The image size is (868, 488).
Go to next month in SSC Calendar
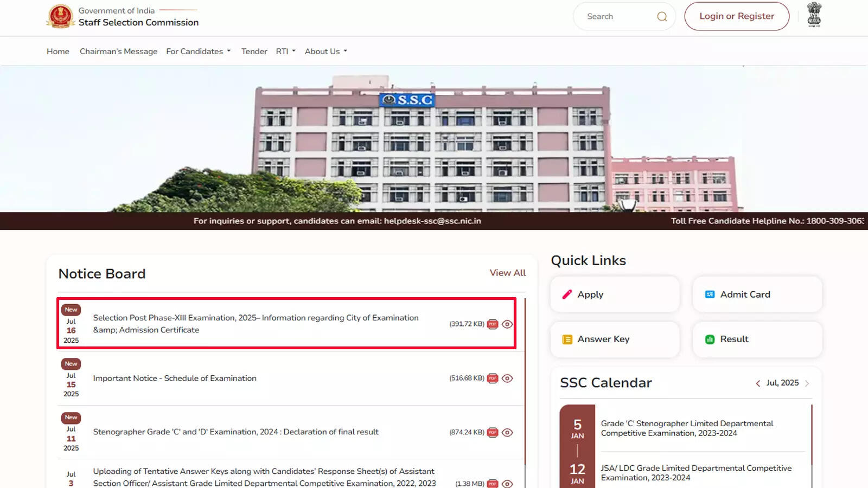pos(807,383)
